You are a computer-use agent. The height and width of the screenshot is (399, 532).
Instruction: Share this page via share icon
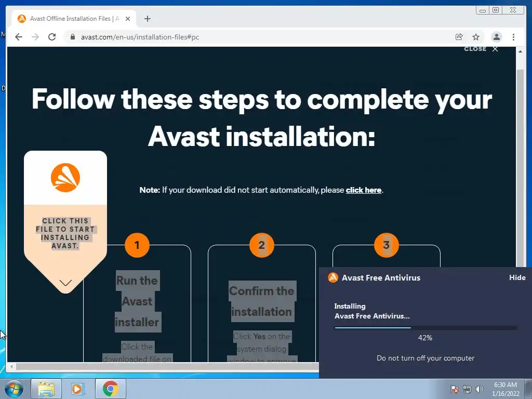point(459,37)
